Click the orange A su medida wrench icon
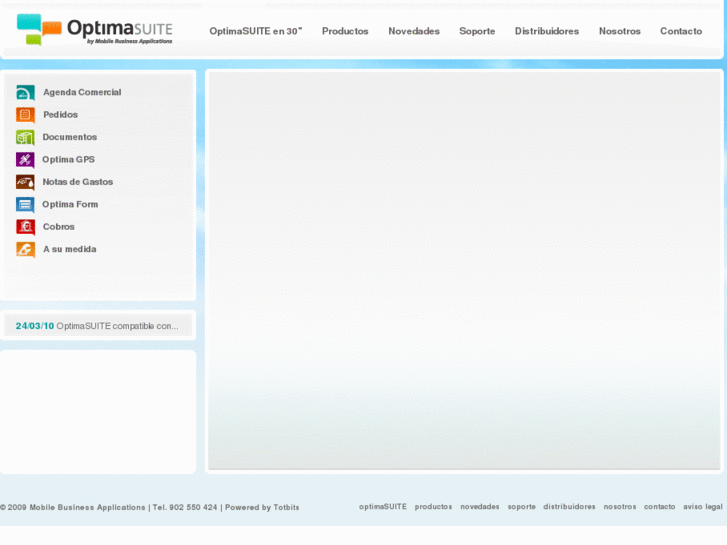The image size is (727, 545). click(26, 250)
